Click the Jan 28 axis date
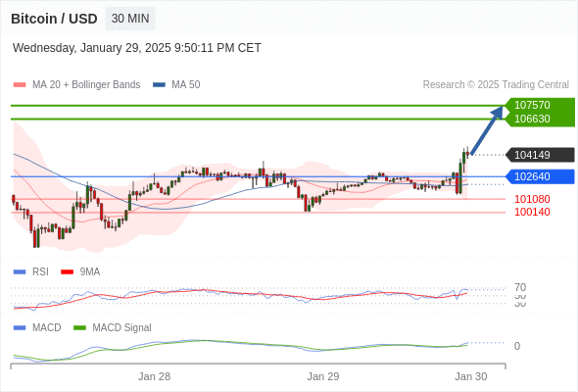Image resolution: width=578 pixels, height=392 pixels. [x=154, y=376]
